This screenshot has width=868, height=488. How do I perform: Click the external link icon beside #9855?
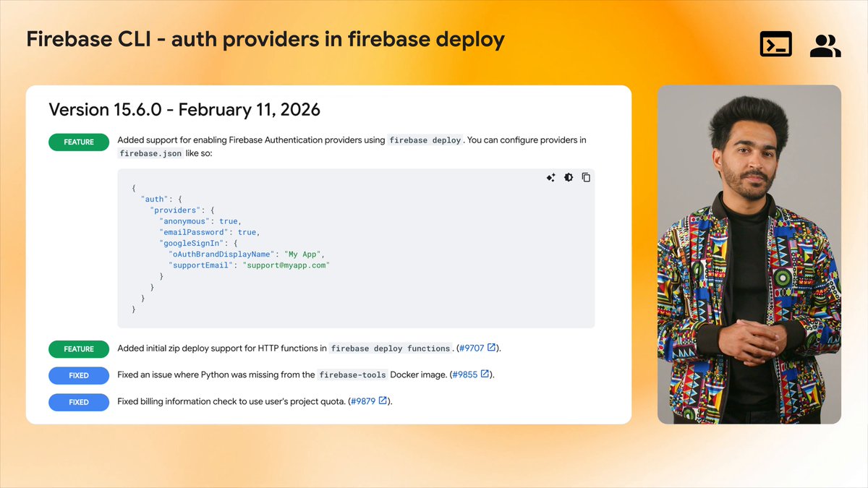[x=485, y=374]
